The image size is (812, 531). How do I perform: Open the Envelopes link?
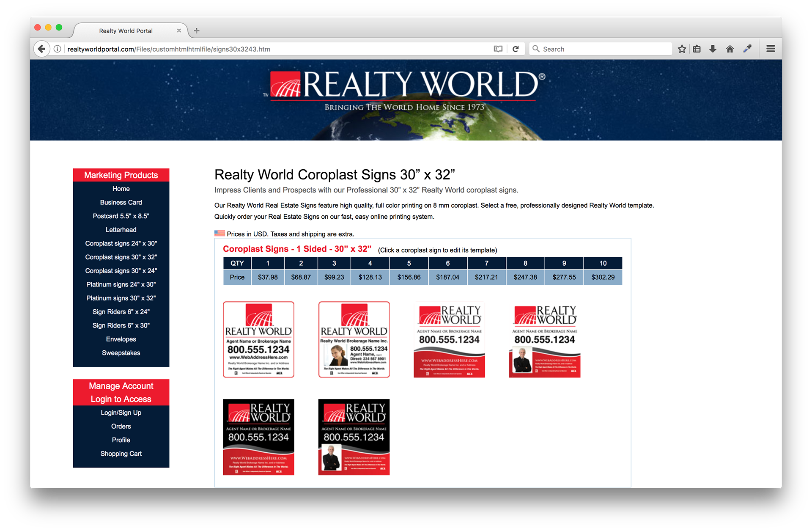[121, 339]
